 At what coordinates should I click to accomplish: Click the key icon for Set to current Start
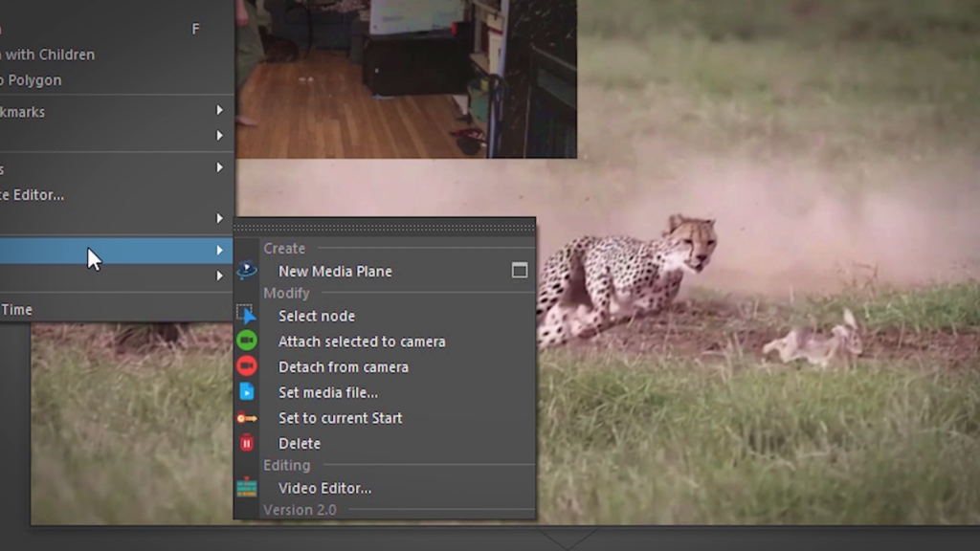(247, 418)
